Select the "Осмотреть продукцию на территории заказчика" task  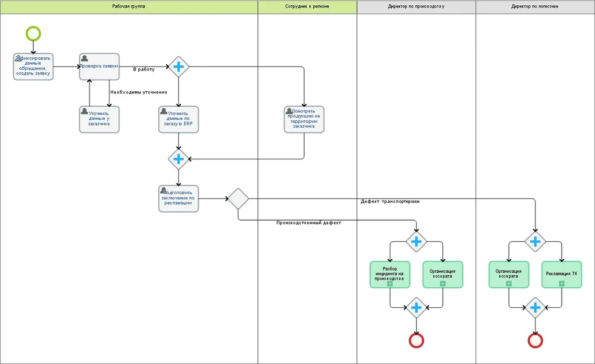pos(304,119)
